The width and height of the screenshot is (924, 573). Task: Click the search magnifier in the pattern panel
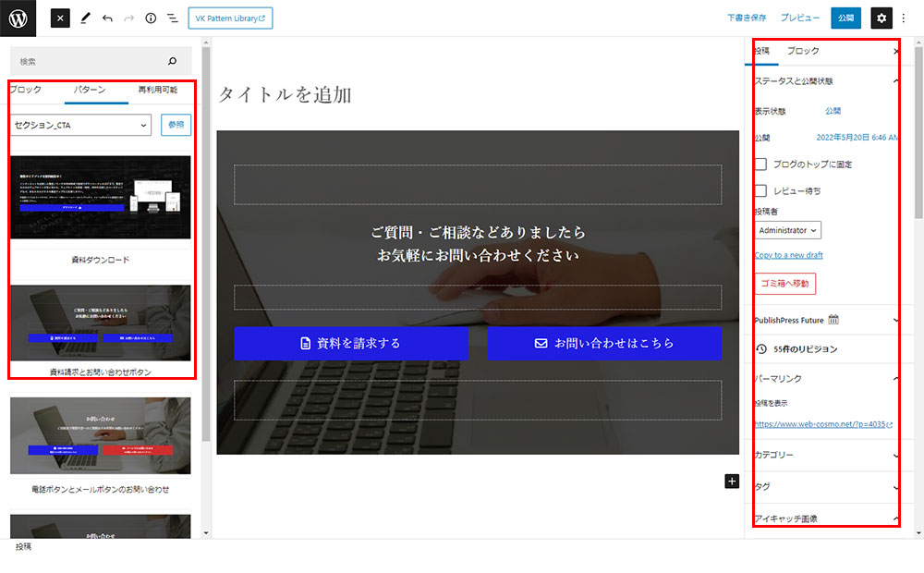click(x=174, y=59)
